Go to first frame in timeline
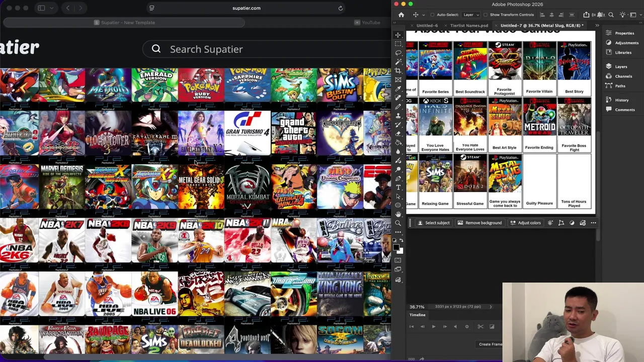 [x=412, y=327]
